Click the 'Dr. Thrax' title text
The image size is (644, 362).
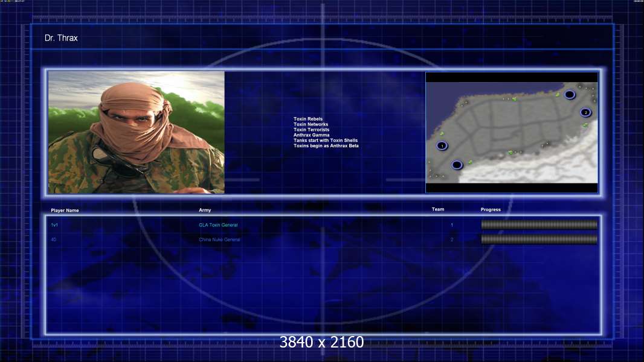click(61, 38)
